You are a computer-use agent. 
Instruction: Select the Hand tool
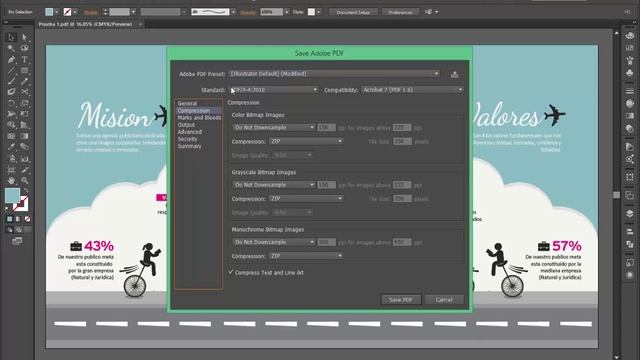[11, 180]
